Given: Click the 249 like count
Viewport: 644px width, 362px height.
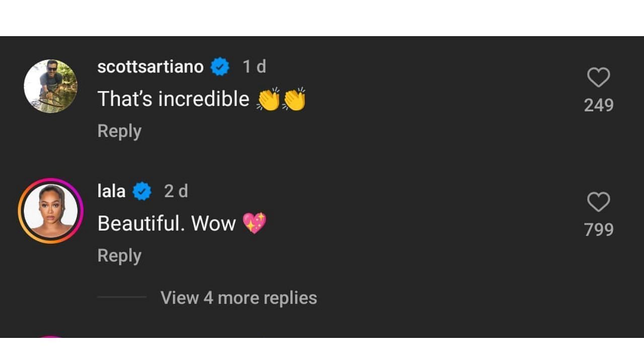Looking at the screenshot, I should (x=598, y=105).
